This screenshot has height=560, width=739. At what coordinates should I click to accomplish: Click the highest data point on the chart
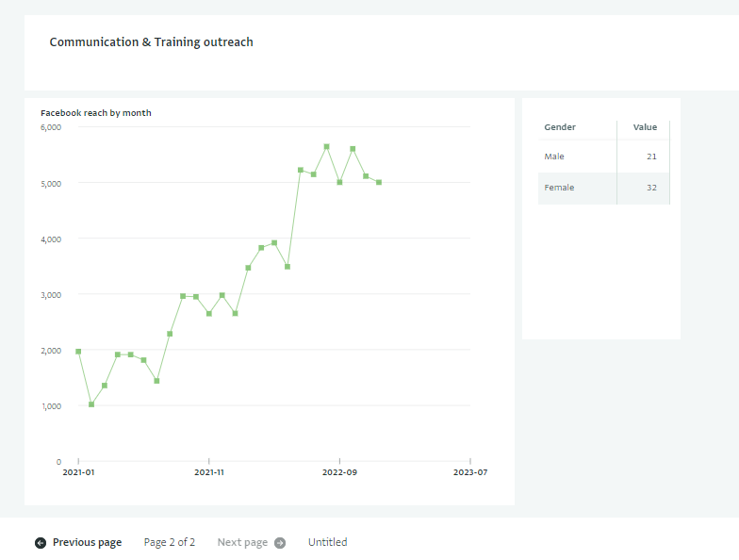pos(326,147)
